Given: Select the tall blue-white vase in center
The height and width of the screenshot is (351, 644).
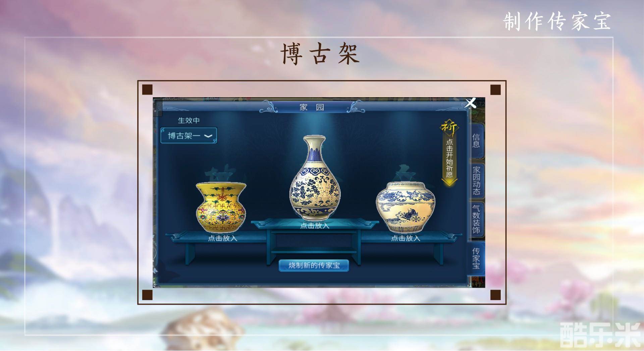Looking at the screenshot, I should click(315, 178).
